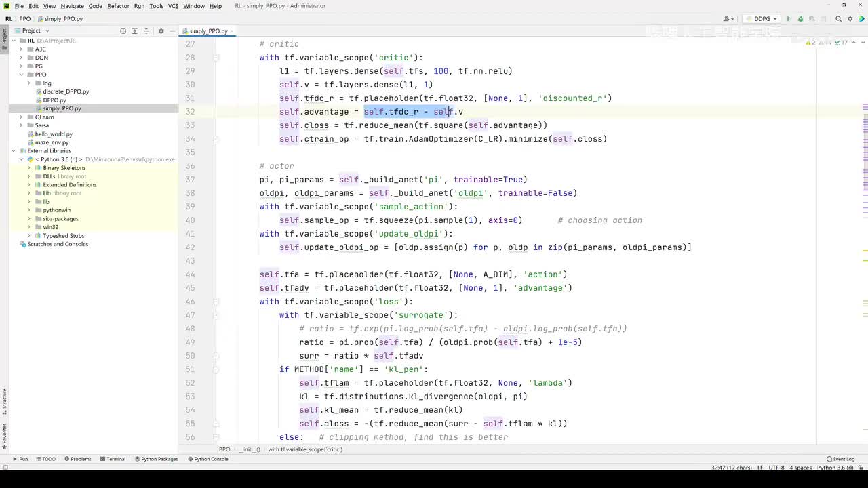The width and height of the screenshot is (868, 488).
Task: Click the colorful plugin icon at toolbar end
Action: 861,19
